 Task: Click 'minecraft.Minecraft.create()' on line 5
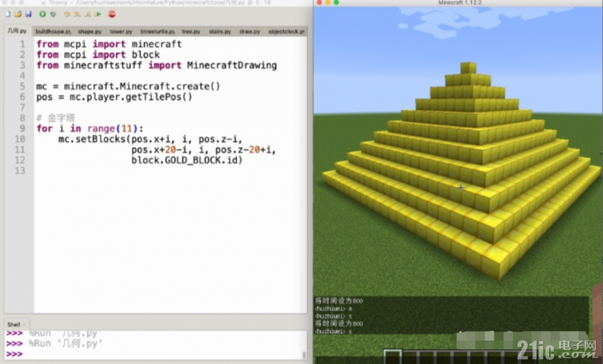[x=142, y=86]
